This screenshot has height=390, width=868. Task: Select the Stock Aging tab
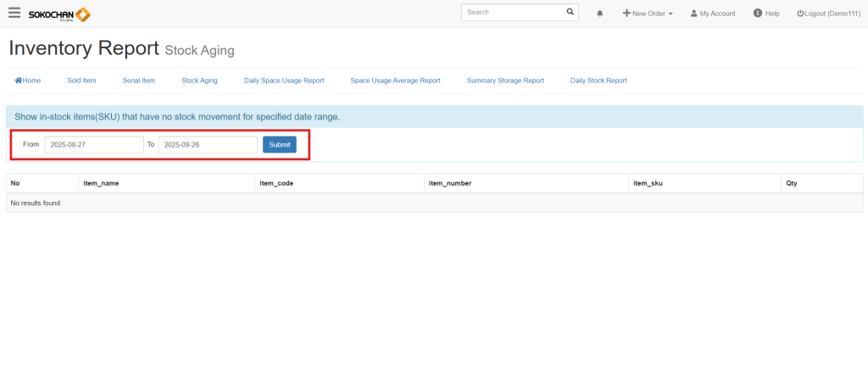[199, 81]
